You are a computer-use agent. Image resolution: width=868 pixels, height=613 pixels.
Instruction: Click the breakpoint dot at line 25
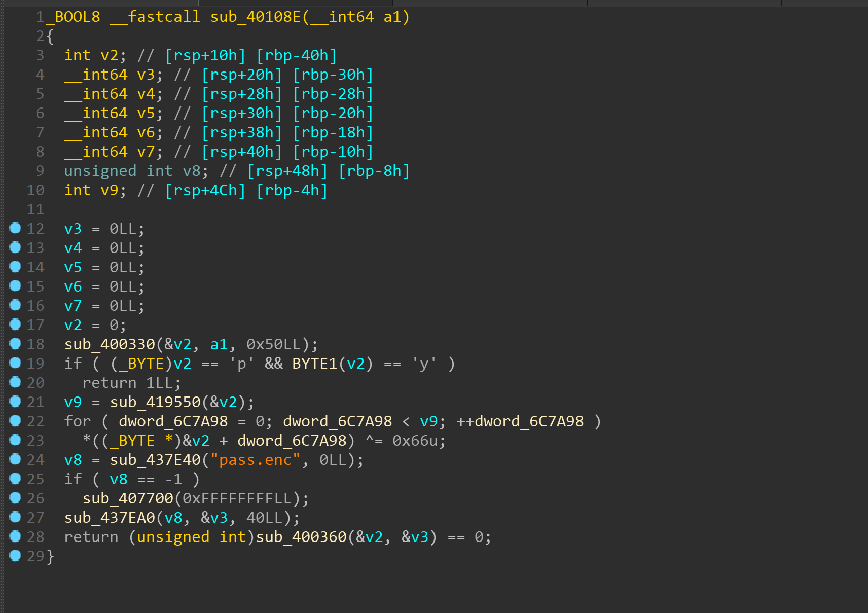tap(15, 479)
